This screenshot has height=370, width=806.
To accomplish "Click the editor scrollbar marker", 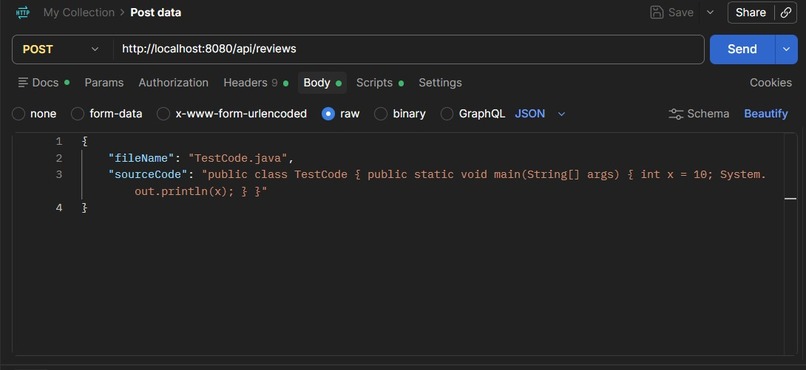I will (x=791, y=198).
